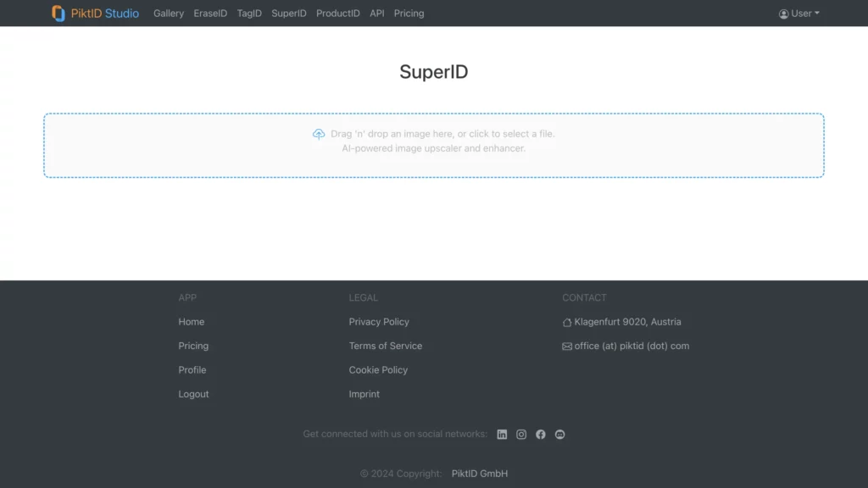The width and height of the screenshot is (868, 488).
Task: Navigate to the Gallery menu item
Action: point(168,14)
